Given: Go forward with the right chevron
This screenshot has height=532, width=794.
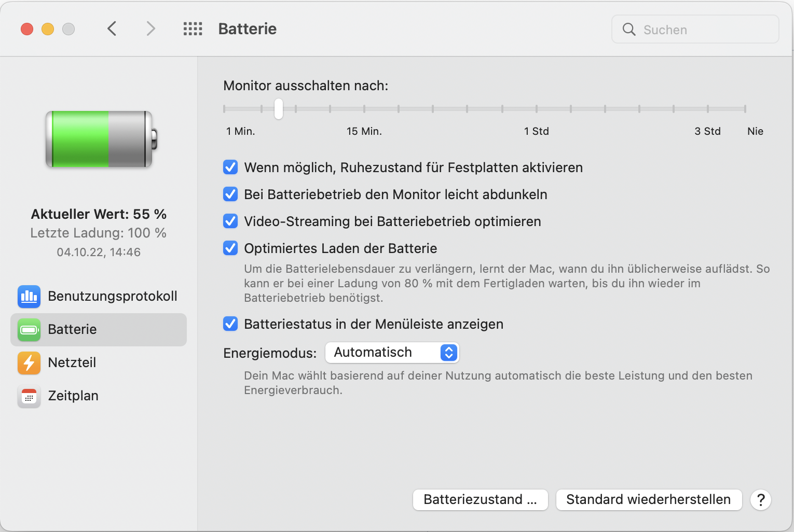Looking at the screenshot, I should [x=150, y=29].
